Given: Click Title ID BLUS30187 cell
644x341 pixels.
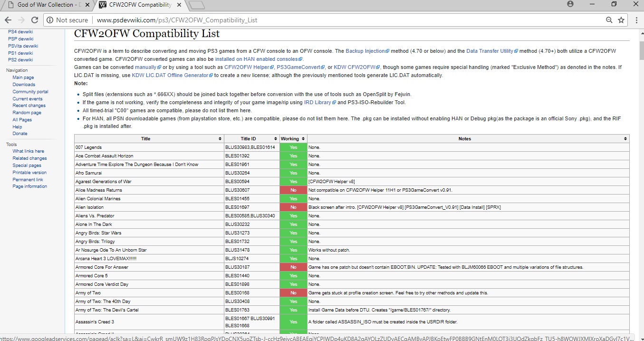Looking at the screenshot, I should 251,267.
